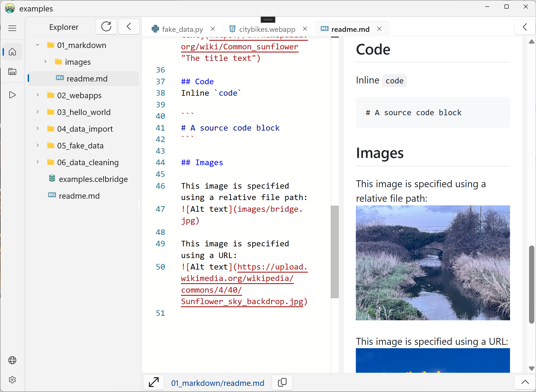The width and height of the screenshot is (536, 392).
Task: Click the bridge image in the preview
Action: 433,263
